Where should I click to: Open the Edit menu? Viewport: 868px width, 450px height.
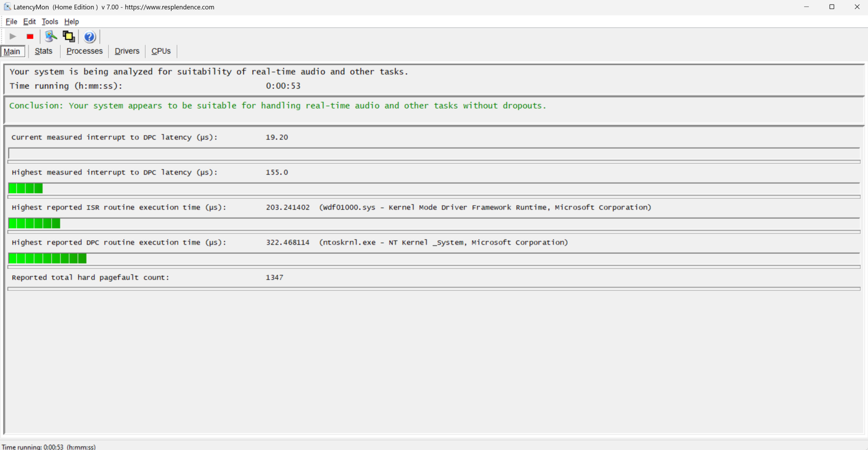click(x=29, y=22)
